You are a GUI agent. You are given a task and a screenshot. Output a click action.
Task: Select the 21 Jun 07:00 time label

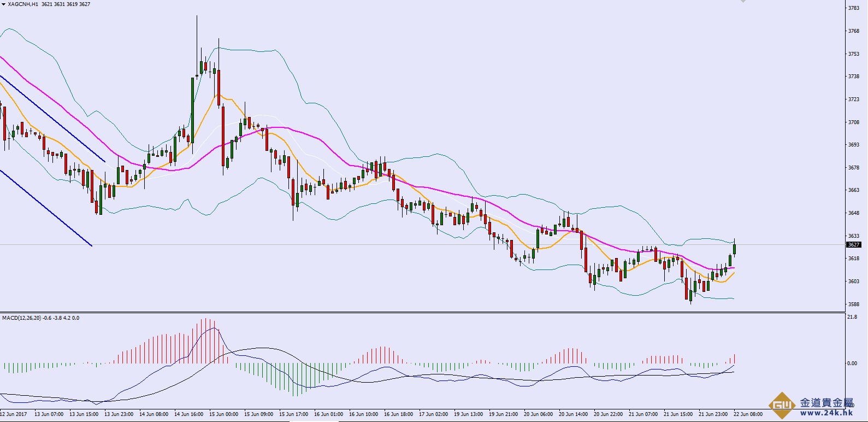pyautogui.click(x=643, y=414)
